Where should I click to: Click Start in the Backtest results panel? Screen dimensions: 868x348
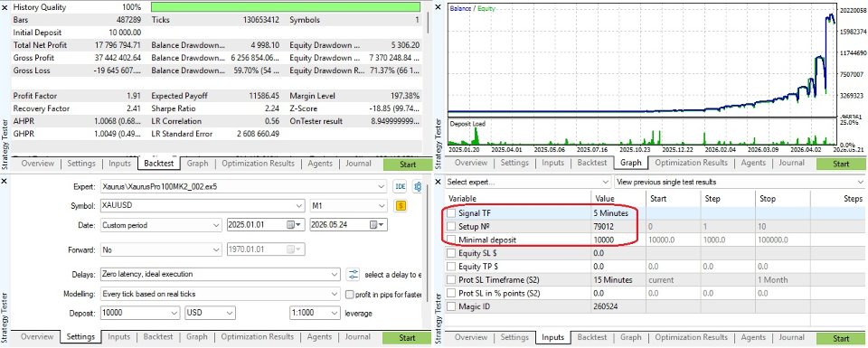click(x=407, y=164)
